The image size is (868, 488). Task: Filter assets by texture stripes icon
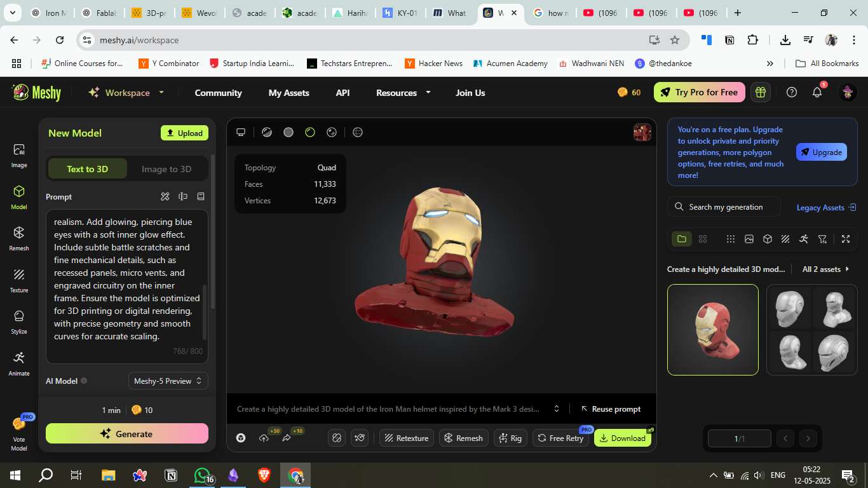coord(785,239)
